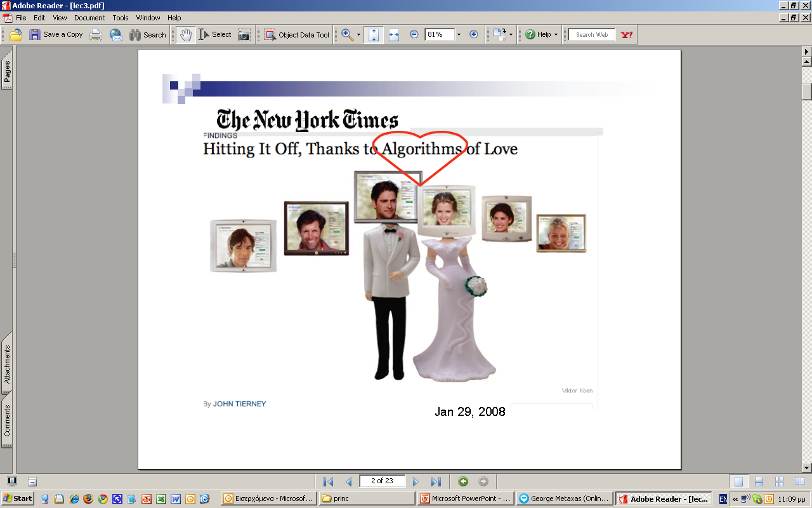Click the grey Next View arrow
Viewport: 812px width, 508px height.
click(x=483, y=481)
